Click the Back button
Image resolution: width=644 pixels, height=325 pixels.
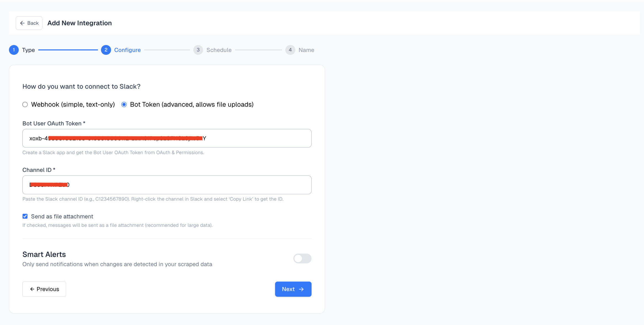pyautogui.click(x=29, y=23)
